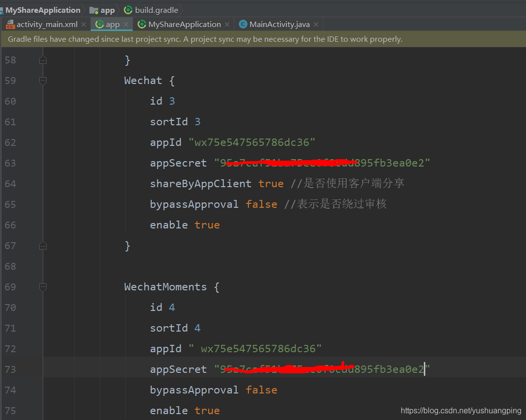Click 'WechatMoments {' on line 69
Screen dimensions: 526x420
(x=172, y=287)
